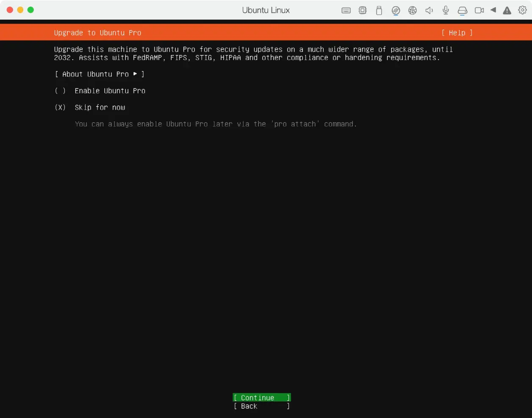Click the red window close button
Screen dimensions: 532x418
(10, 10)
